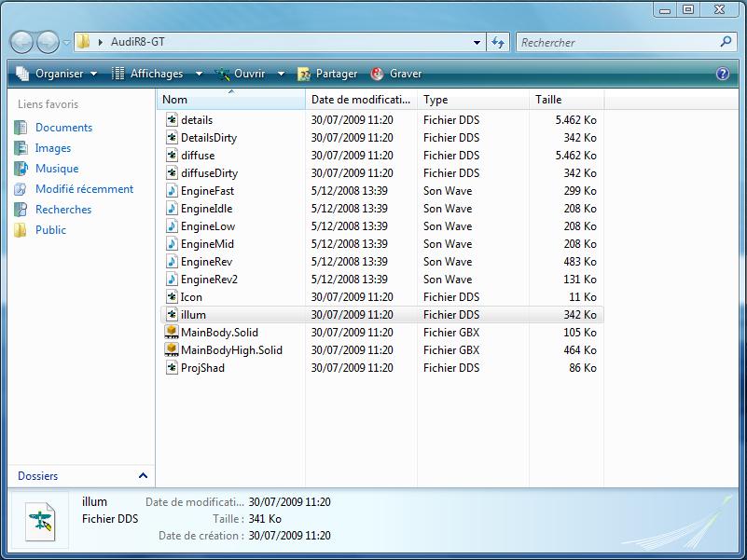The height and width of the screenshot is (560, 747).
Task: Click Son Wave type of EngineFast
Action: point(448,191)
